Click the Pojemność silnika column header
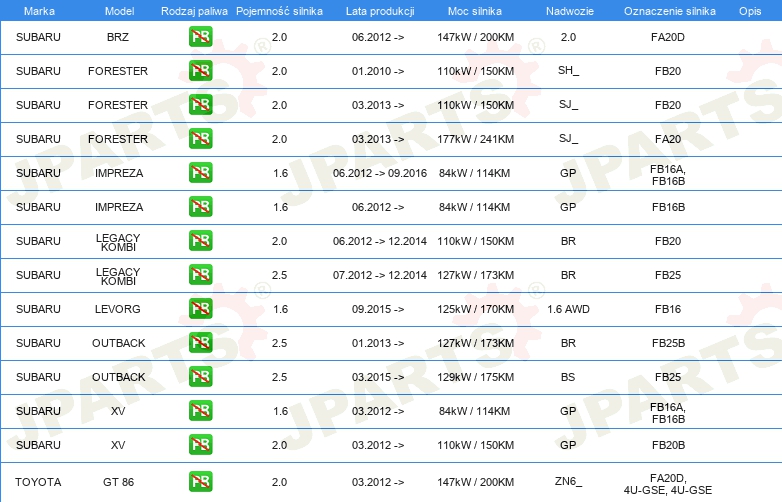The height and width of the screenshot is (502, 782). (x=279, y=11)
